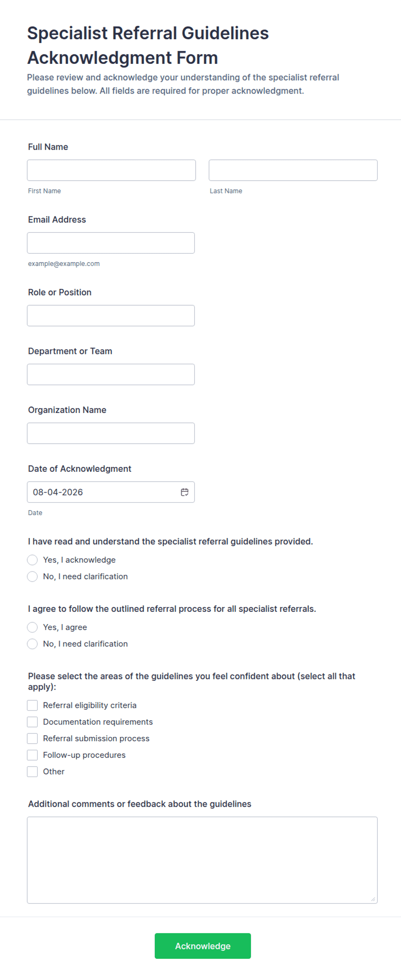Click the Organization Name field
The height and width of the screenshot is (980, 401).
111,433
